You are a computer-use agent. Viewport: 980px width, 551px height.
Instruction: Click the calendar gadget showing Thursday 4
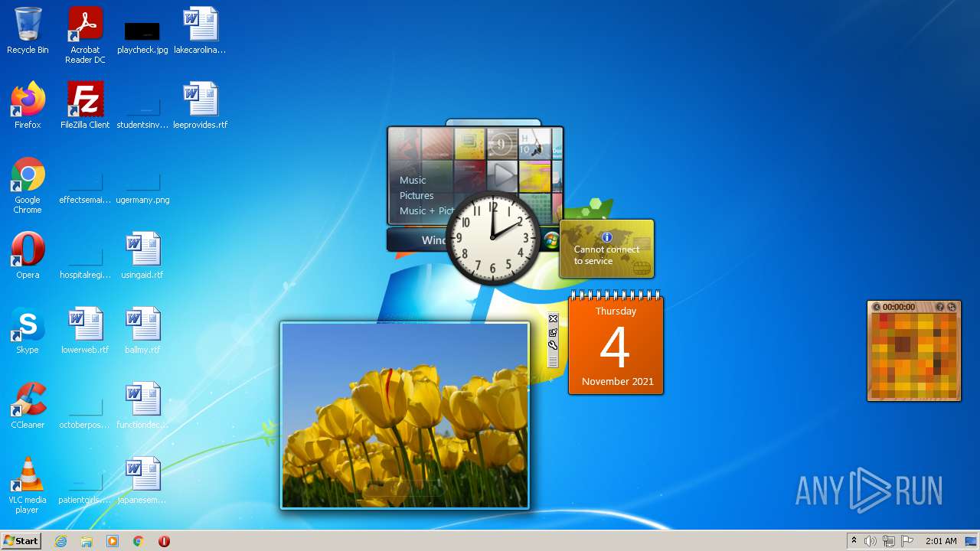pyautogui.click(x=616, y=343)
